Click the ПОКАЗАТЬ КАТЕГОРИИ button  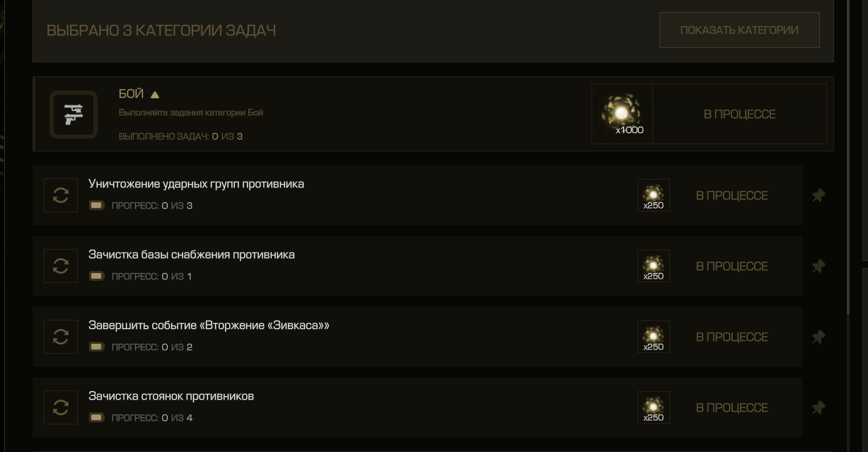tap(739, 30)
